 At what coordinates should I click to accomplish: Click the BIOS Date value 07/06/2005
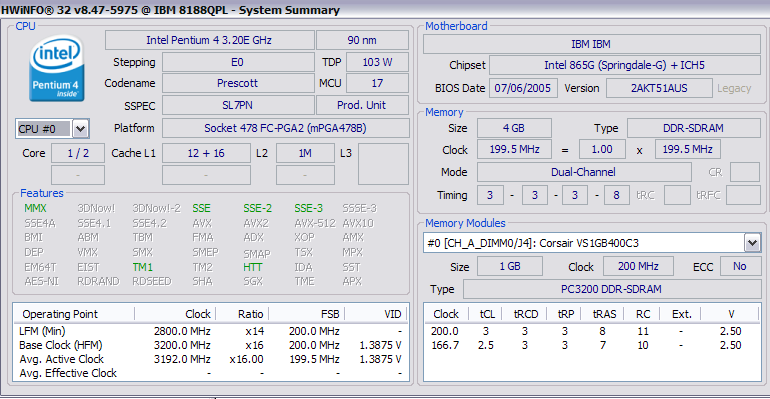(x=523, y=88)
